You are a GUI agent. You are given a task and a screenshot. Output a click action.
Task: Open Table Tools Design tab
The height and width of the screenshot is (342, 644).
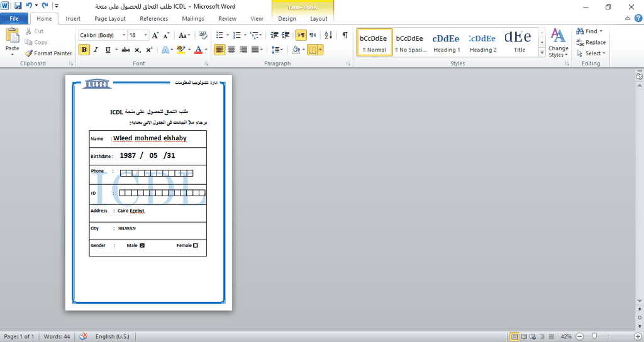point(287,18)
